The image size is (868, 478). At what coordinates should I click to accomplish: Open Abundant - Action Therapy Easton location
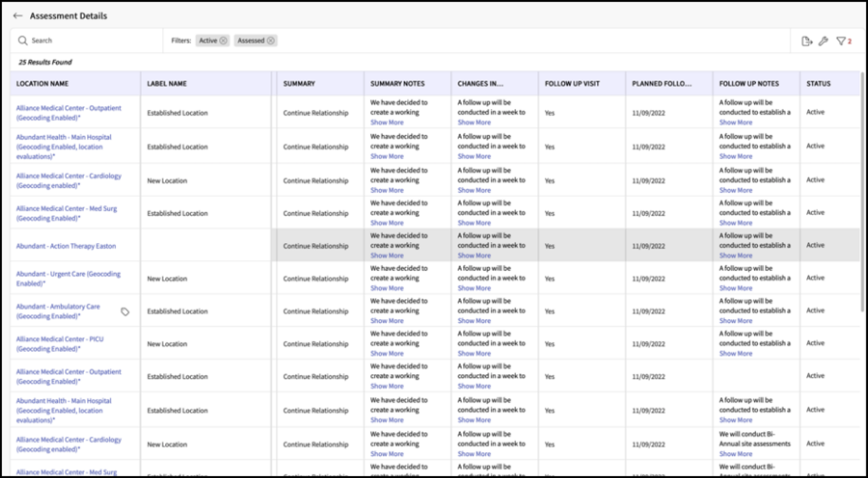(x=66, y=246)
